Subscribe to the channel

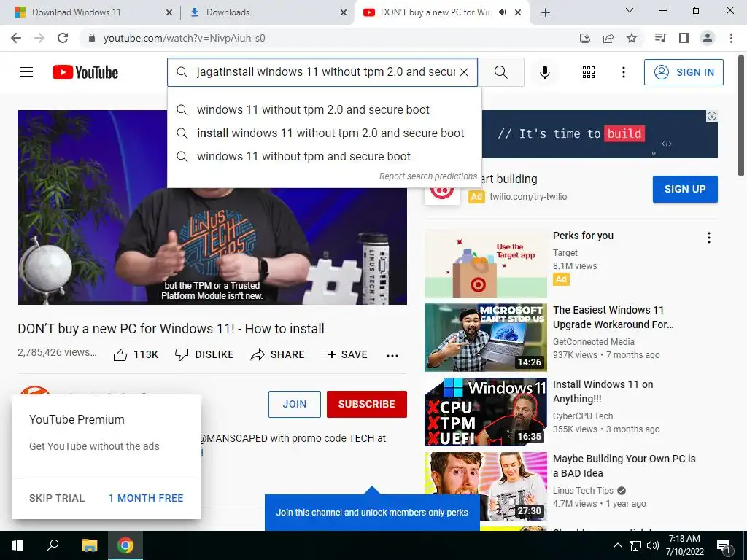coord(367,404)
